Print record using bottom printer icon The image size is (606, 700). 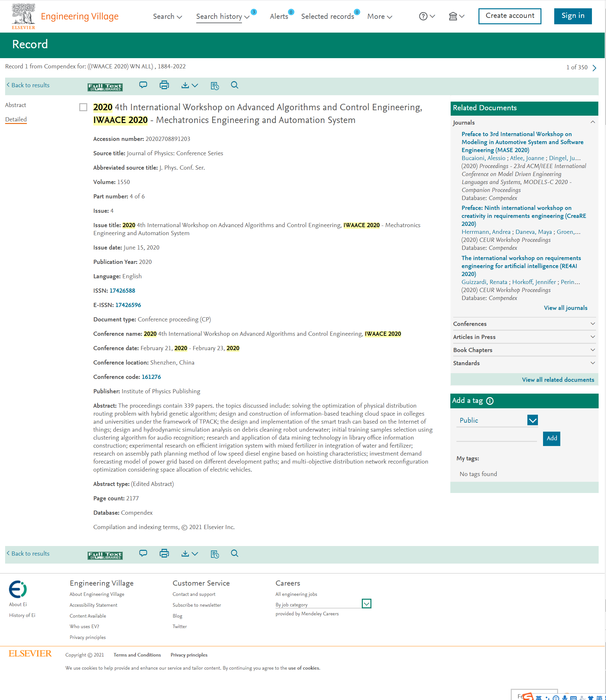[x=164, y=553]
